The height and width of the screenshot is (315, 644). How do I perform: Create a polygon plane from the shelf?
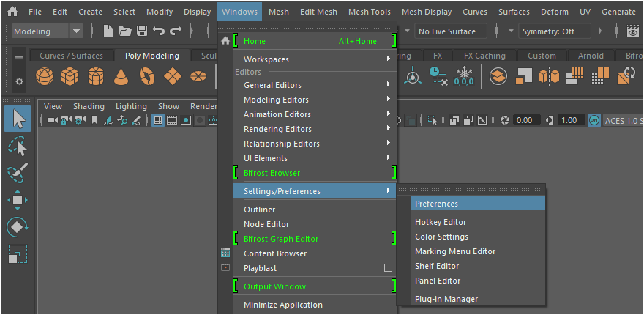(173, 76)
